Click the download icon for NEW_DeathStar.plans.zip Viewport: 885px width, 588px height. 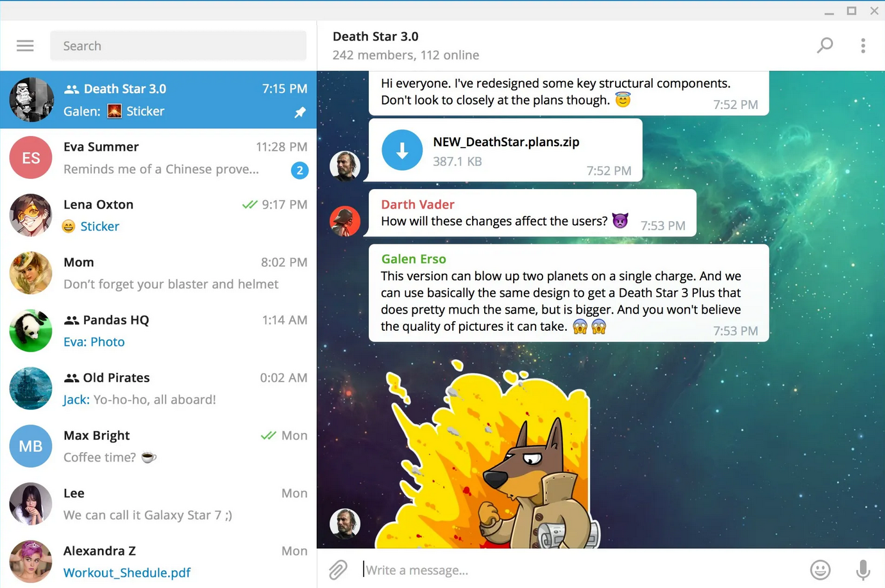[x=401, y=150]
